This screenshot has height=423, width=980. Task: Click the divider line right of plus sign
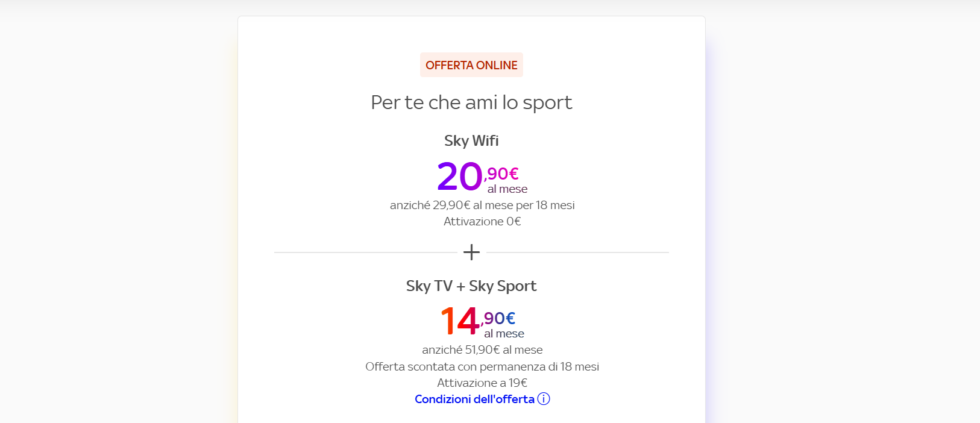(x=577, y=252)
